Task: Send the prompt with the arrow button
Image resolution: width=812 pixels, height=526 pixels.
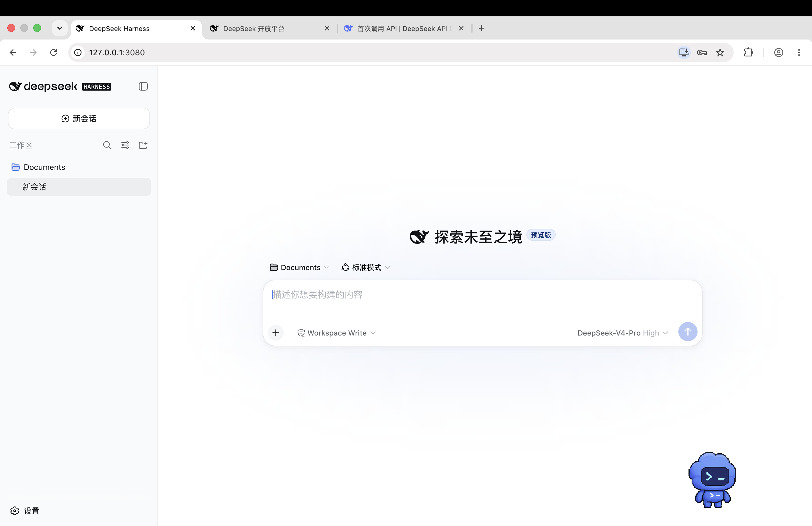Action: [x=687, y=331]
